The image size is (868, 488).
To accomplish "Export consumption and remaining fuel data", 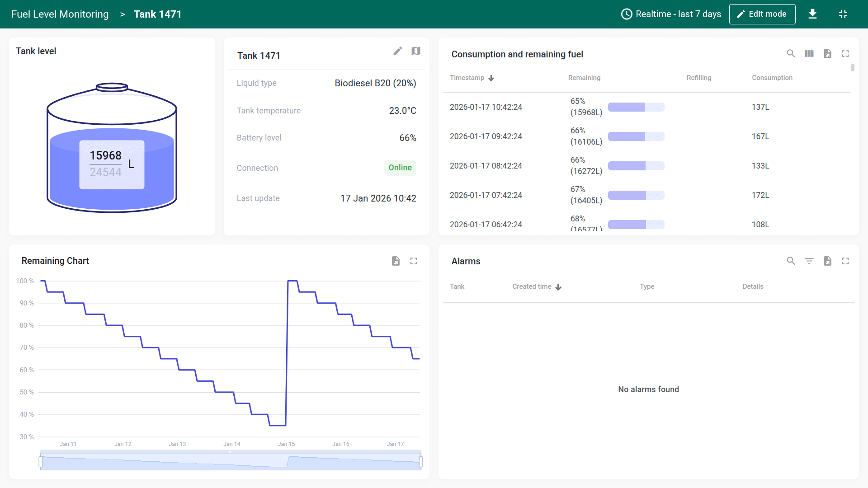I will [x=827, y=54].
